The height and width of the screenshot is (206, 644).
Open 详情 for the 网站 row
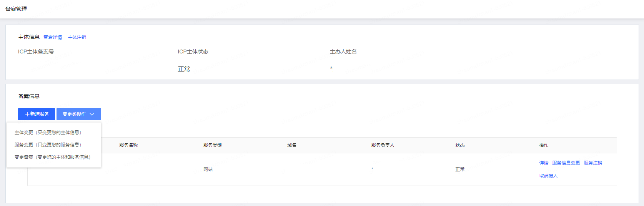point(544,163)
